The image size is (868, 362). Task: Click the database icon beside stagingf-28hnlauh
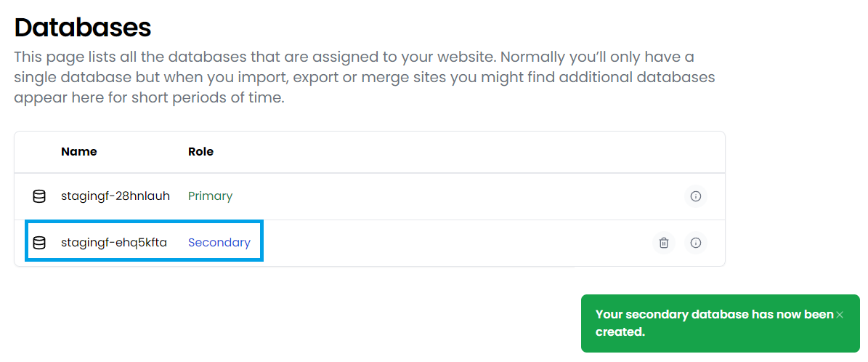pos(38,196)
